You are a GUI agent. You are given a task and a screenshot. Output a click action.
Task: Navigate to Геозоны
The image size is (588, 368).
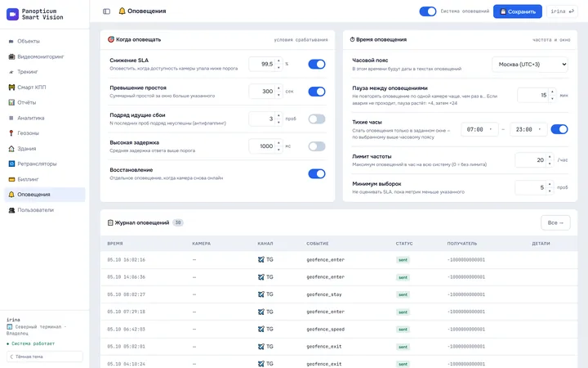(x=45, y=133)
